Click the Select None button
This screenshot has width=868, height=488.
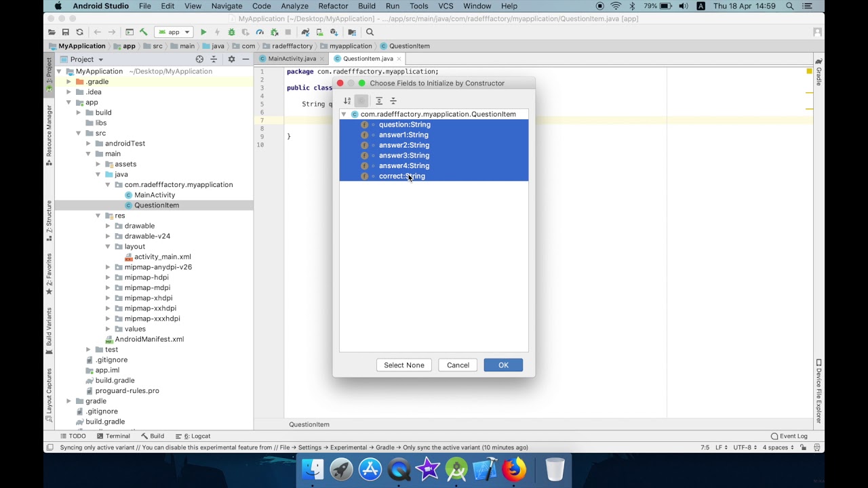(404, 365)
